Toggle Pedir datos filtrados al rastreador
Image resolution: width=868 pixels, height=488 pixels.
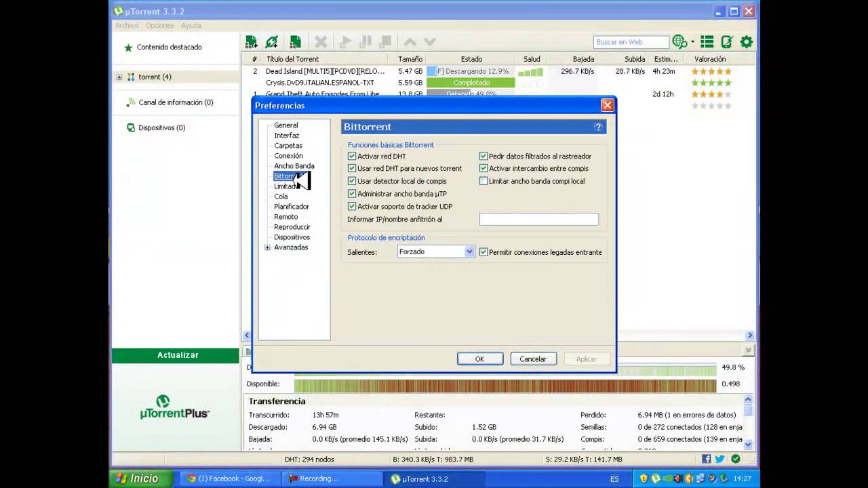click(484, 156)
